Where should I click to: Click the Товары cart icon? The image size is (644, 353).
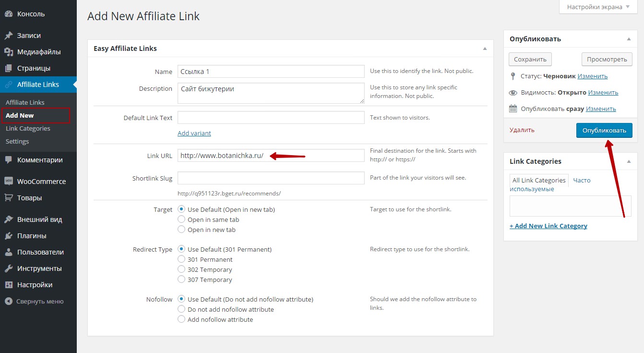[x=9, y=198]
